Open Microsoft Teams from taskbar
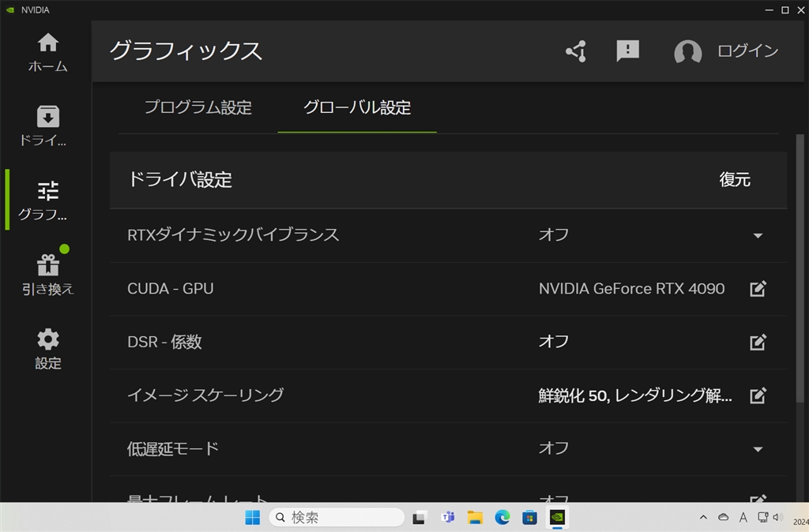The width and height of the screenshot is (809, 532). point(447,517)
